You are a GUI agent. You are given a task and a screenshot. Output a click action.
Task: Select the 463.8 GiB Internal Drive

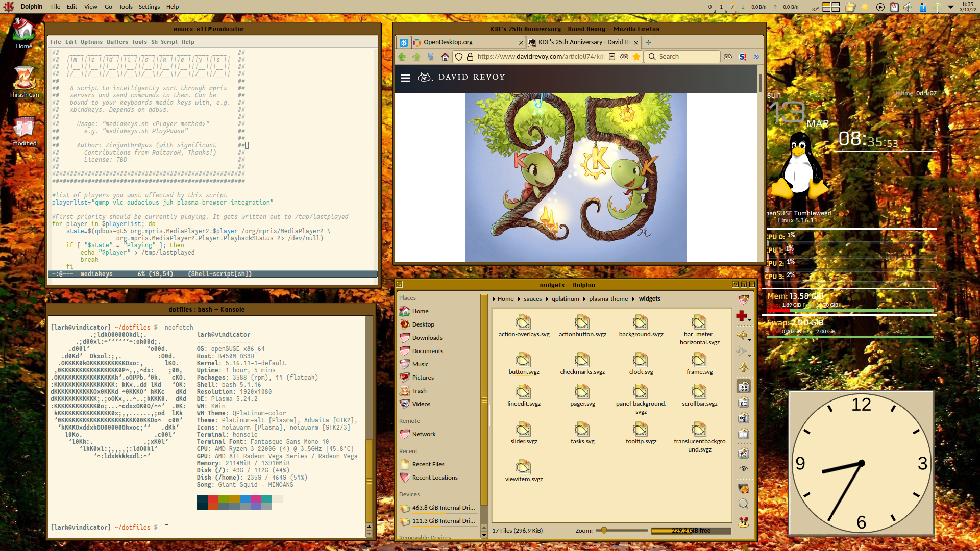(438, 508)
